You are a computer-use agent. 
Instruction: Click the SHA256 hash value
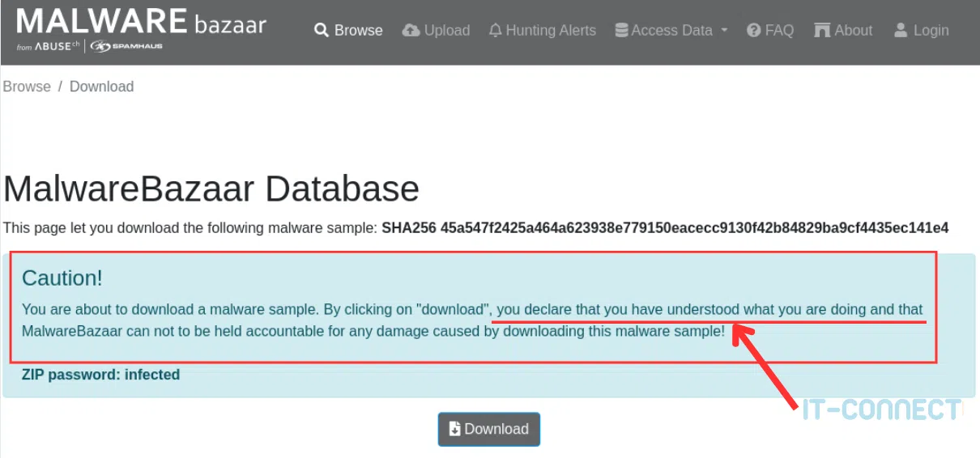click(694, 228)
